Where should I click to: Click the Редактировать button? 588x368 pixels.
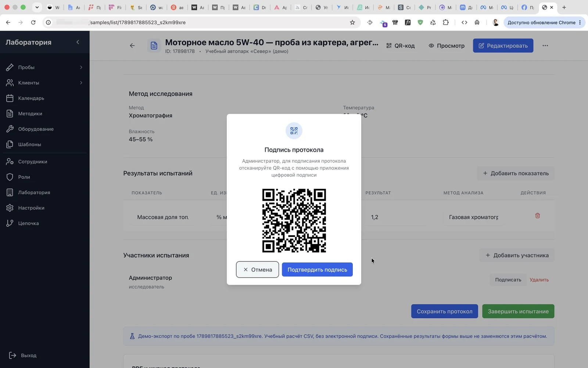(x=503, y=46)
